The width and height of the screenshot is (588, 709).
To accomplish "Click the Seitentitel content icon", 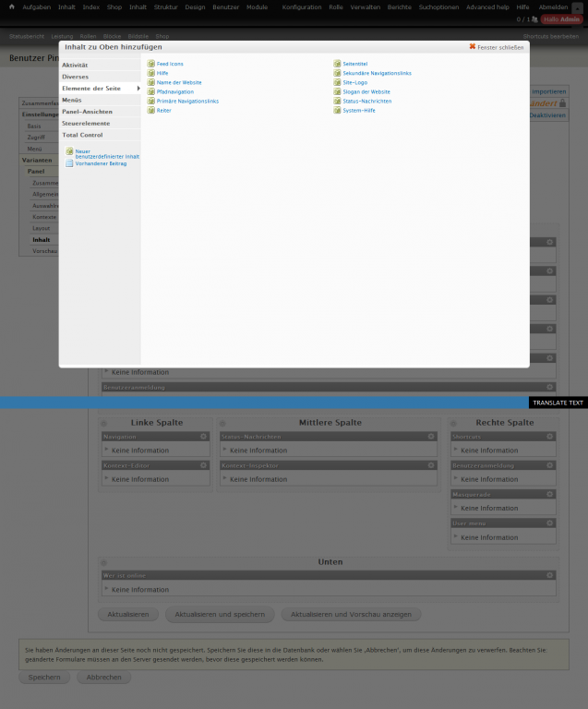I will [x=336, y=64].
